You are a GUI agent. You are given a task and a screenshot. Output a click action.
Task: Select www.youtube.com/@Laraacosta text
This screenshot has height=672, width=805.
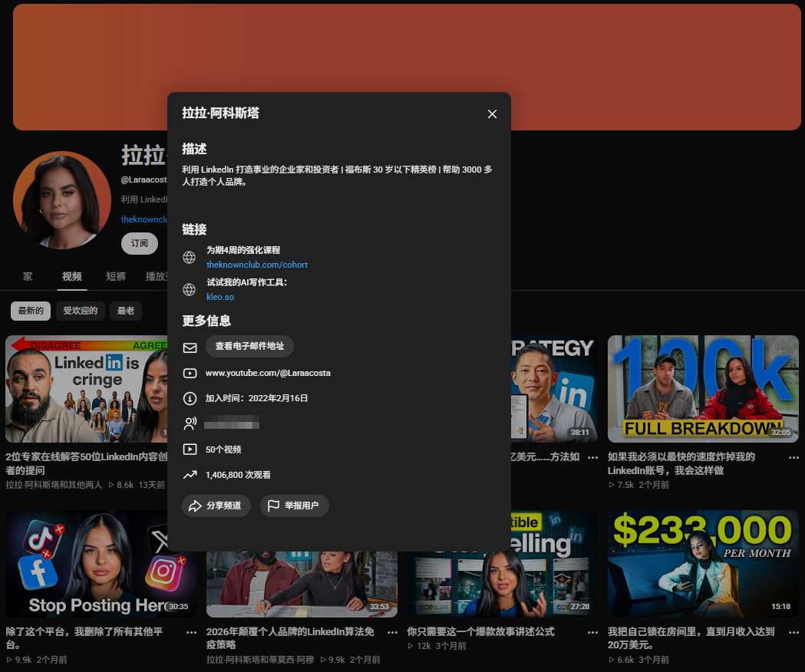tap(268, 374)
